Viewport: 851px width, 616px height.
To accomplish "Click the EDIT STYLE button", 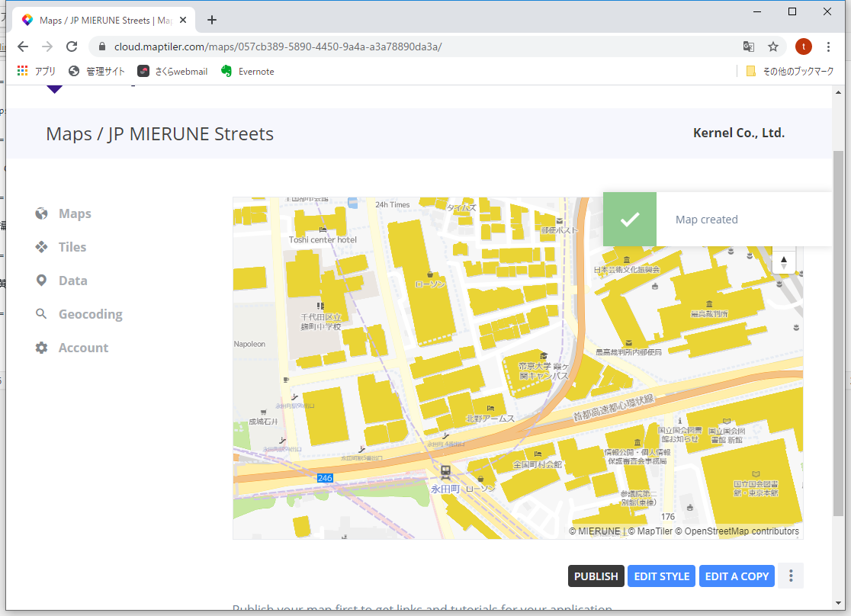I will point(662,576).
